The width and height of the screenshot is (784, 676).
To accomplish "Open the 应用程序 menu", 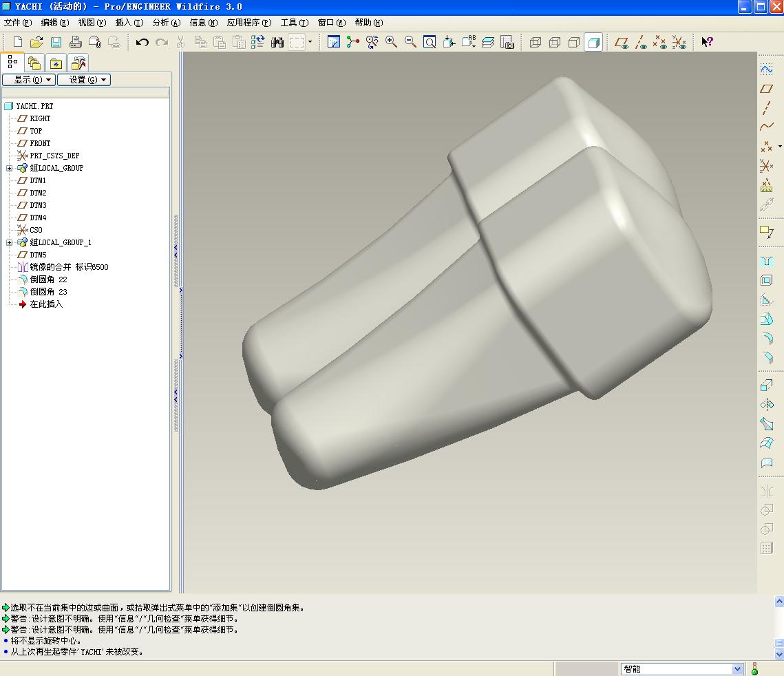I will tap(249, 23).
